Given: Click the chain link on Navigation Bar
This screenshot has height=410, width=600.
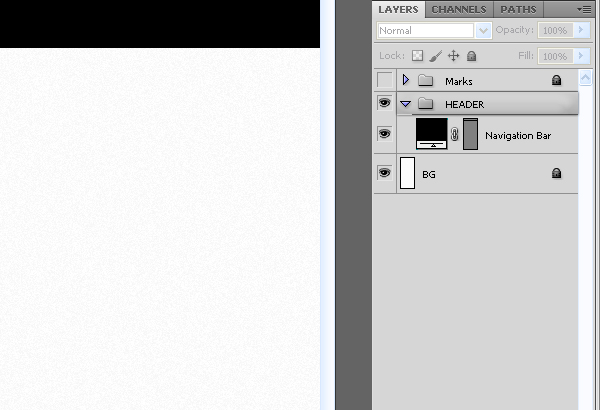Looking at the screenshot, I should [454, 134].
